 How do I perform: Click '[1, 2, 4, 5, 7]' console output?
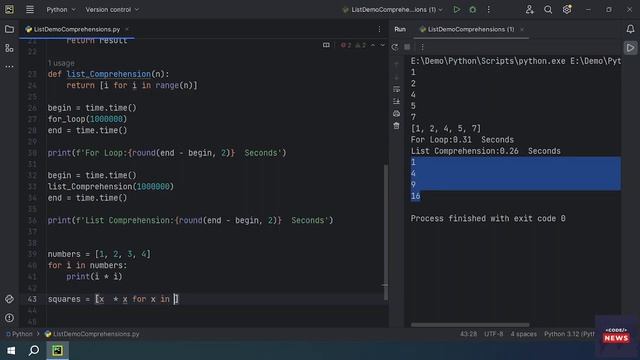coord(446,129)
